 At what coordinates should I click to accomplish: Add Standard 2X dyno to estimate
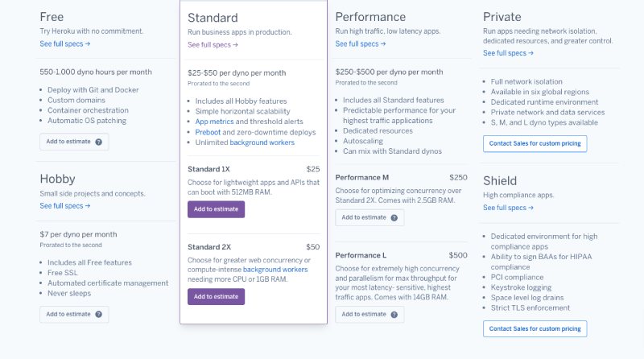(216, 296)
